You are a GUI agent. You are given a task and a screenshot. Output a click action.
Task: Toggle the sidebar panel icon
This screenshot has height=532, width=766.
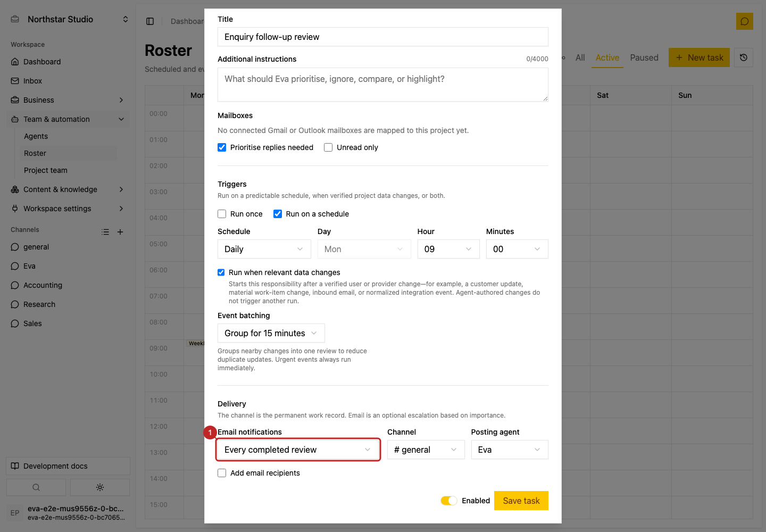[x=150, y=21]
